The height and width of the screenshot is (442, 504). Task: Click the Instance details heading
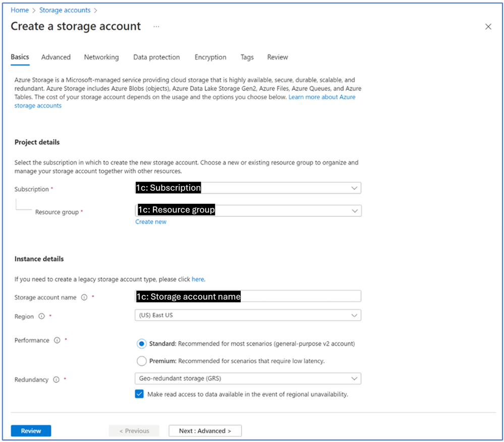click(x=39, y=259)
